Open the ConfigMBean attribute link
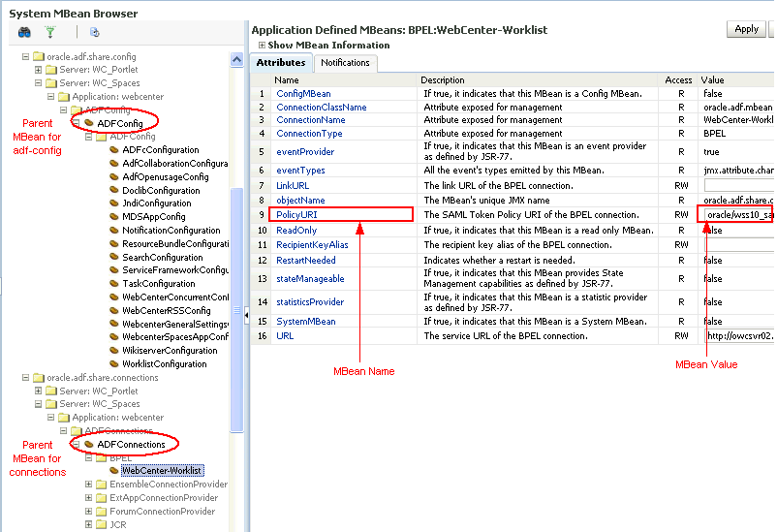The image size is (777, 532). pos(303,94)
